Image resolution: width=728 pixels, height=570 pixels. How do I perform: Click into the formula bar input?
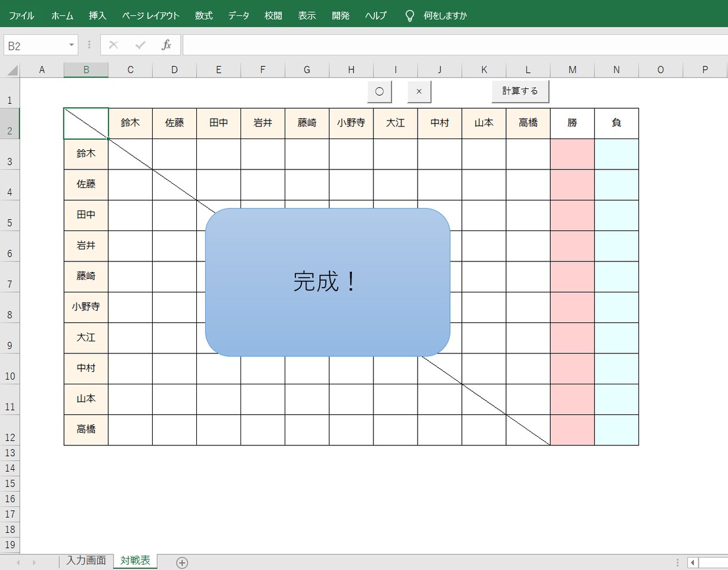click(455, 45)
